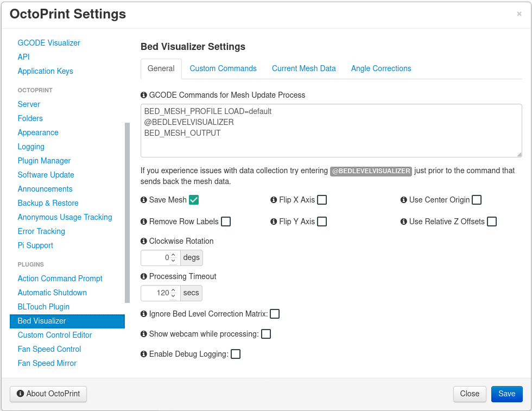Click info icon next to Clockwise Rotation

click(144, 241)
